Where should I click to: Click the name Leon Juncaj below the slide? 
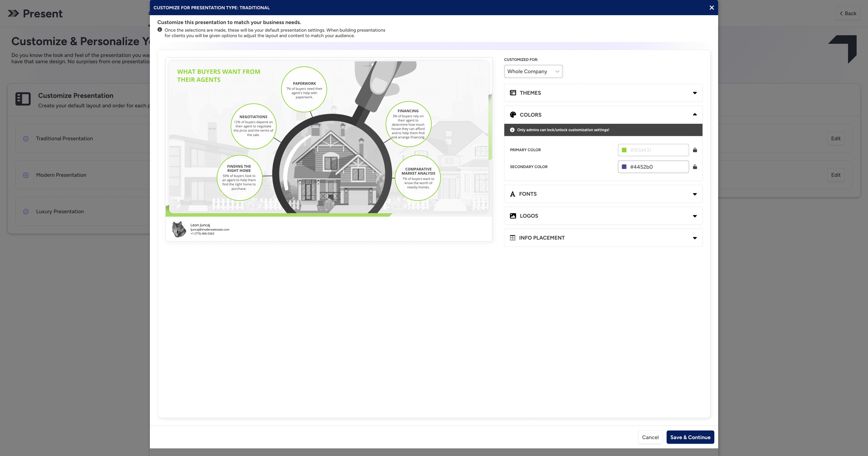pyautogui.click(x=200, y=225)
